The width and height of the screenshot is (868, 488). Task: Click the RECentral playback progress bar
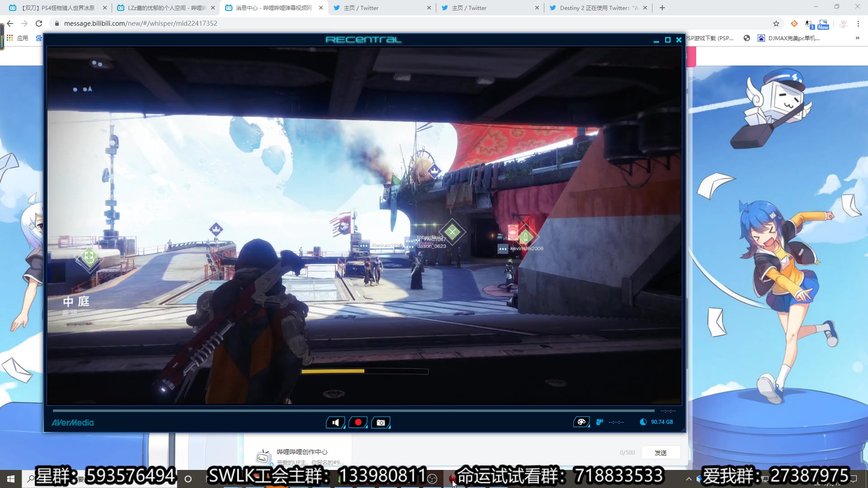click(354, 411)
